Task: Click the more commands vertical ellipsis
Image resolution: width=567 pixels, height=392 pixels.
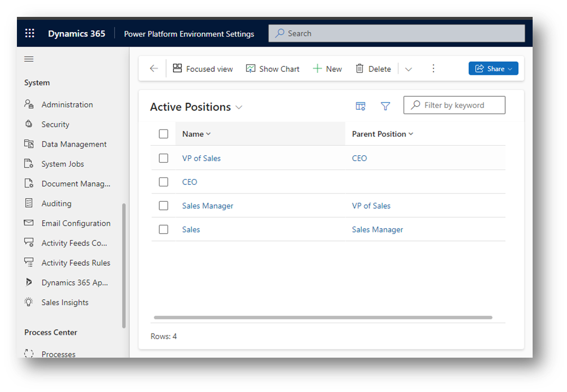Action: [433, 69]
